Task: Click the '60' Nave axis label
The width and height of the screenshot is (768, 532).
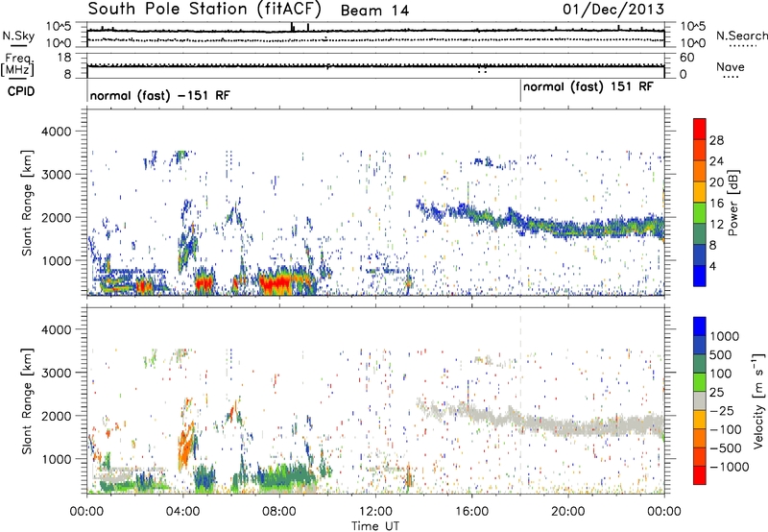Action: (686, 58)
